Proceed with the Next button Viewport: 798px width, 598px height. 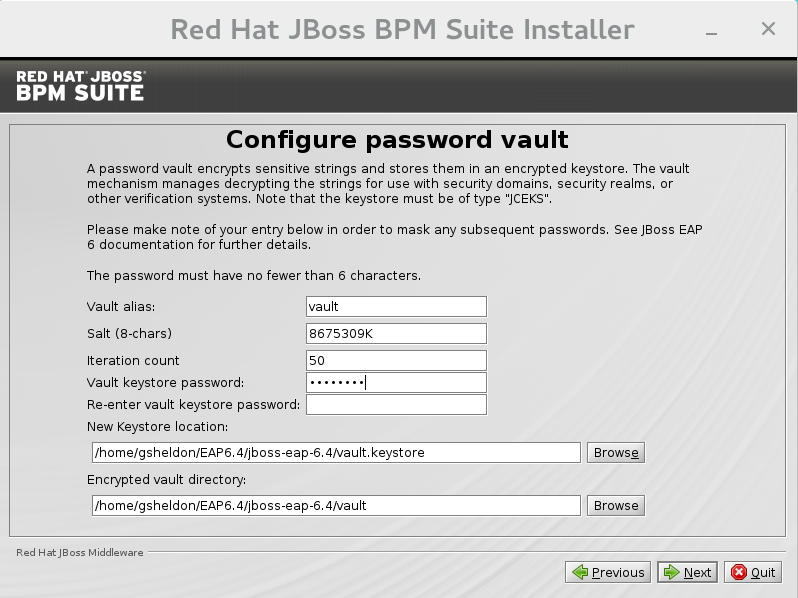(688, 573)
